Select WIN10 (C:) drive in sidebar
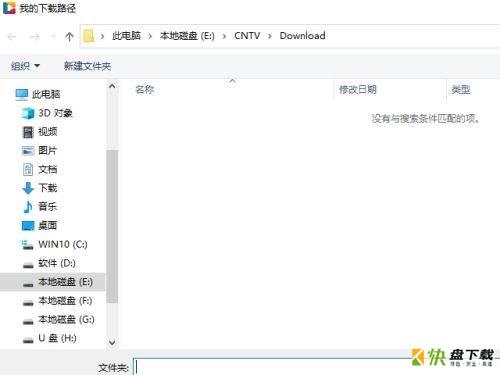 coord(54,244)
